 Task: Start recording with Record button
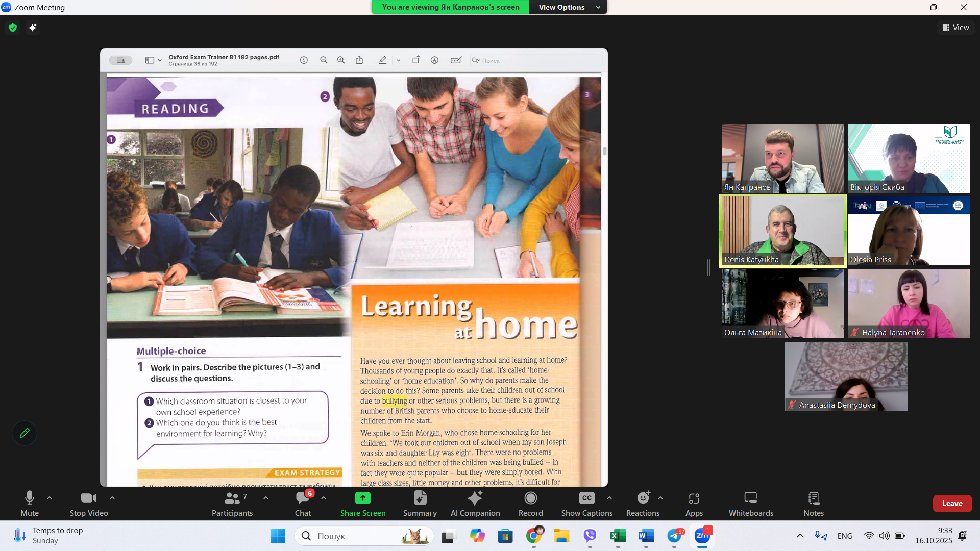pyautogui.click(x=530, y=503)
